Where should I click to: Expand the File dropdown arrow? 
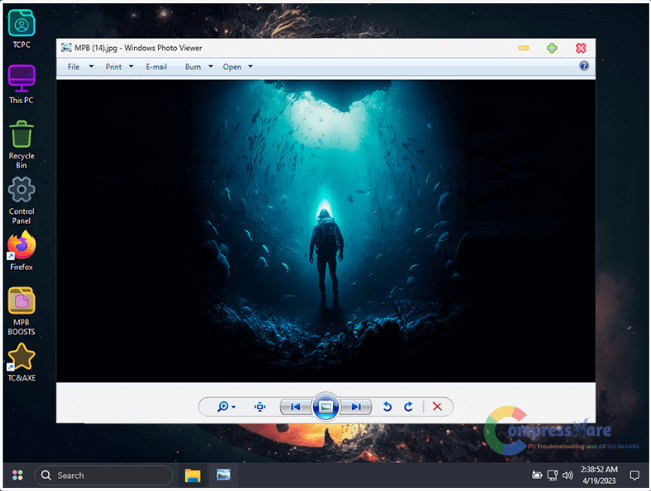[x=91, y=66]
